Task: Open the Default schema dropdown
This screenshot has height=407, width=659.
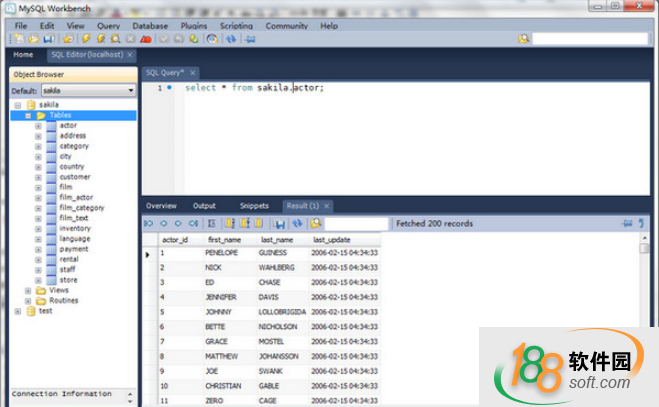Action: [130, 91]
